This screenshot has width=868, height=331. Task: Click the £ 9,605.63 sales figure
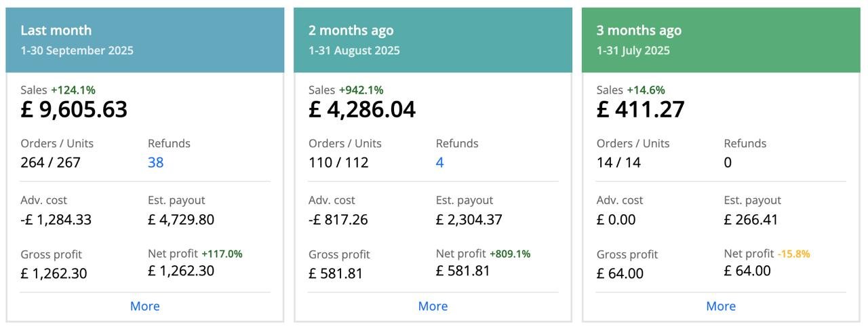(x=74, y=110)
